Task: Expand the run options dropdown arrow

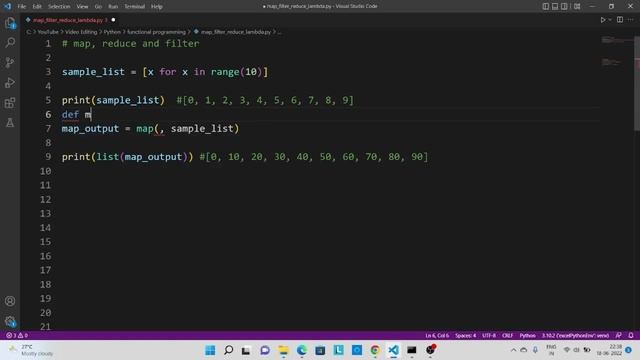Action: (610, 20)
